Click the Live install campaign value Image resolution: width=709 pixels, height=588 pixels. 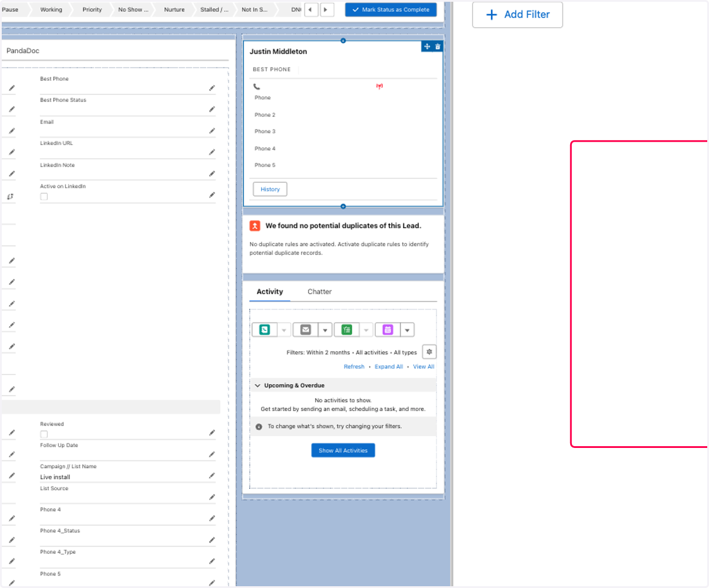[x=55, y=477]
